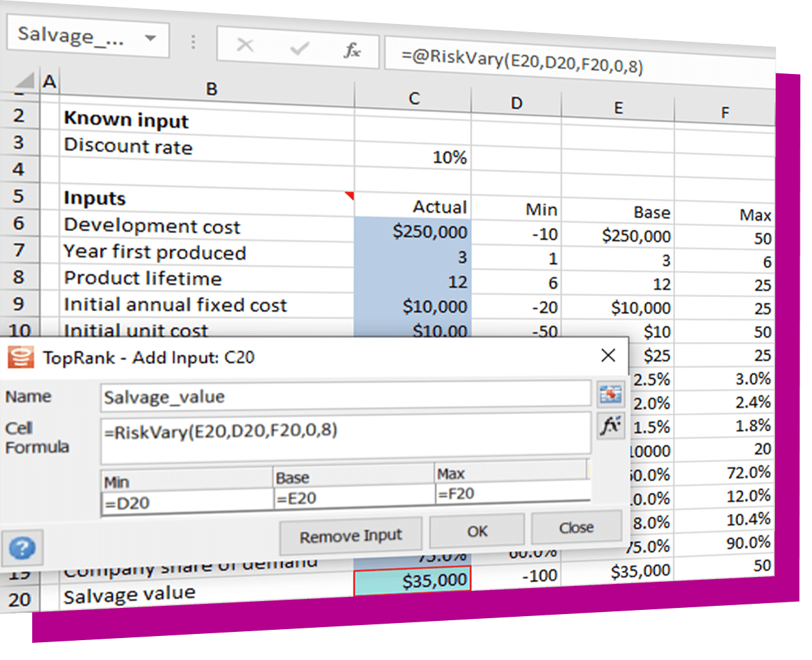Click the Min field showing =D20
The width and height of the screenshot is (812, 660).
186,502
